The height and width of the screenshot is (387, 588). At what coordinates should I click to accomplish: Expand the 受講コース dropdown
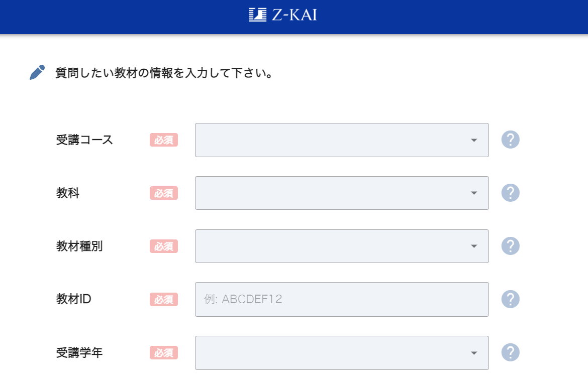(342, 140)
